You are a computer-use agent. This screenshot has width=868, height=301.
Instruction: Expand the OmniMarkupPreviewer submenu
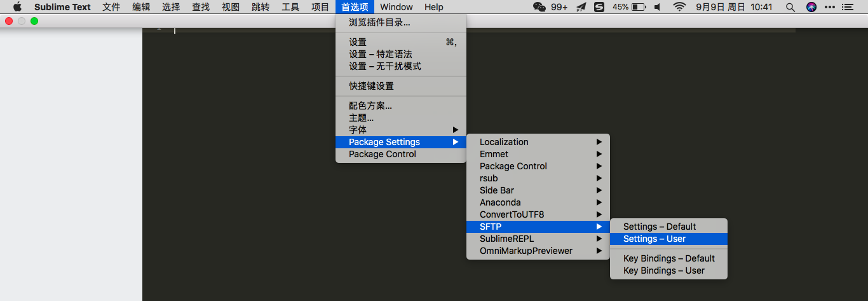526,251
